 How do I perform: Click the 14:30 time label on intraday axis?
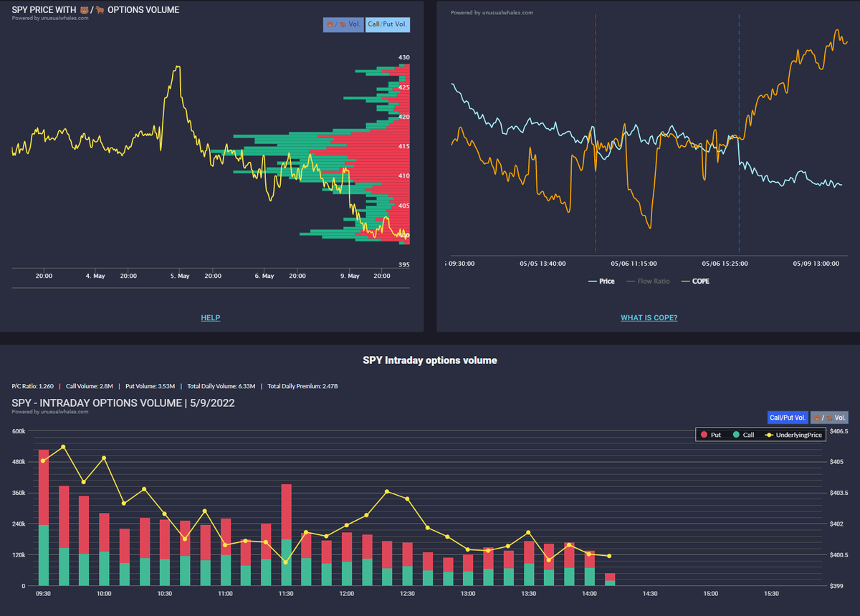[650, 594]
